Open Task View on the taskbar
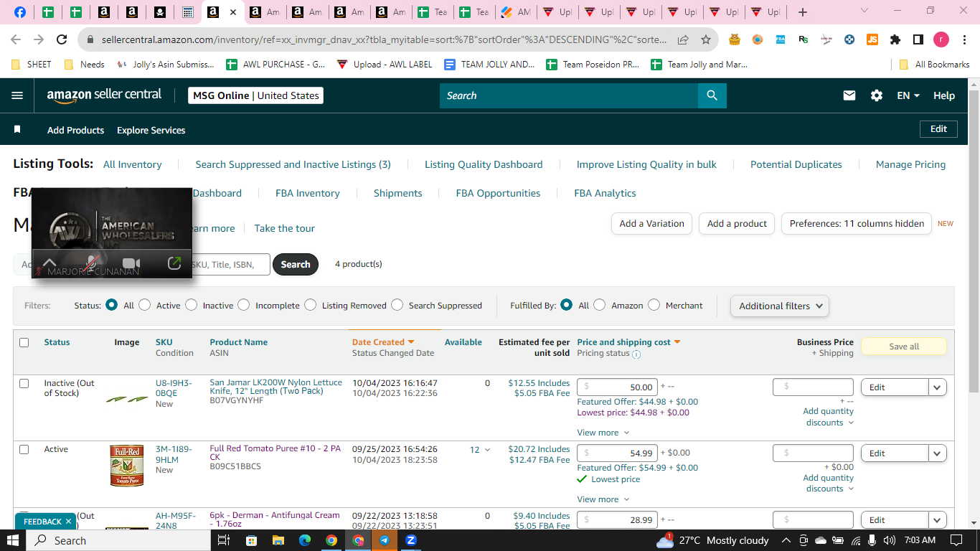980x551 pixels. (223, 540)
